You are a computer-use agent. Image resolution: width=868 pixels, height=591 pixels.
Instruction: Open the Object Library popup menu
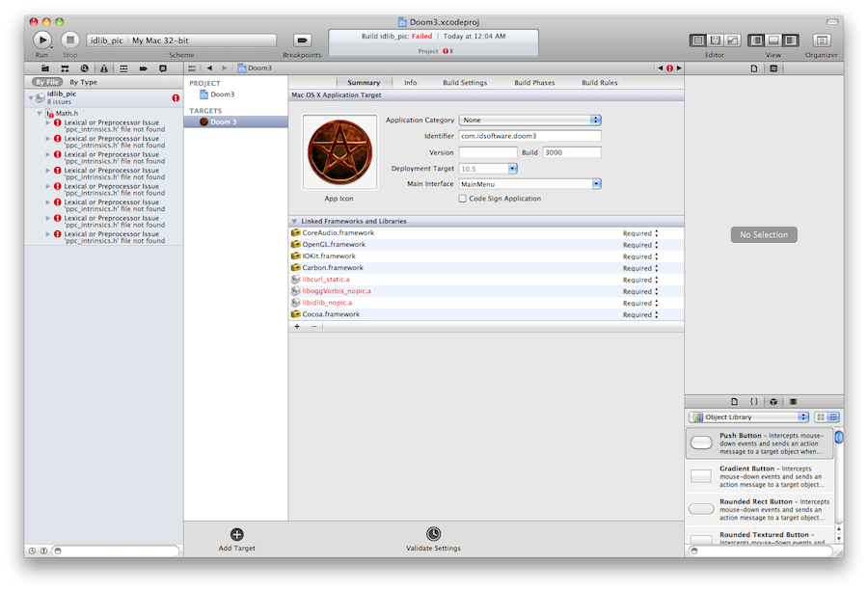tap(748, 417)
